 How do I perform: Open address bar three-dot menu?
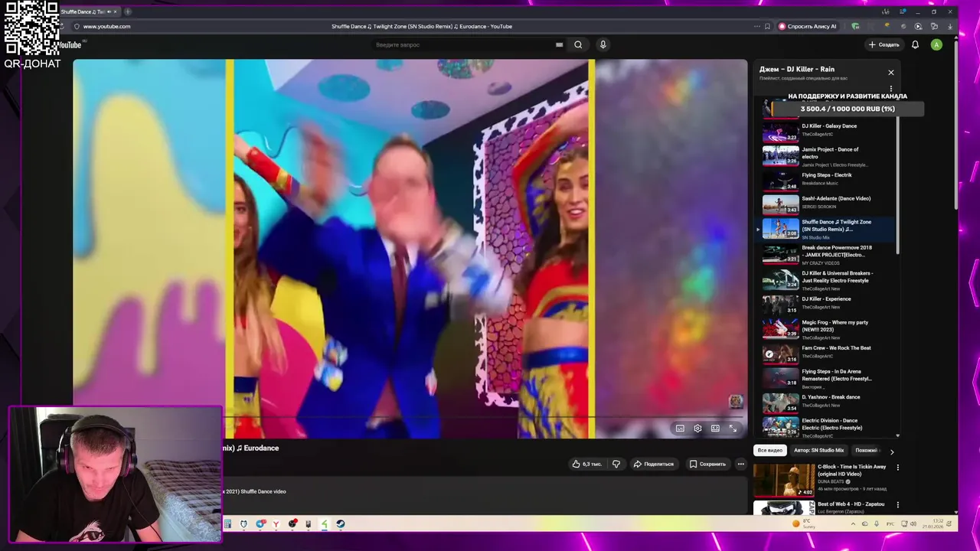[757, 26]
